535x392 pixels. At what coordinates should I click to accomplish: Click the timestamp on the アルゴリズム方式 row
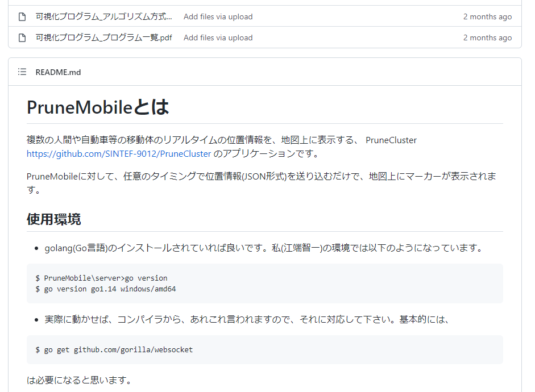pyautogui.click(x=487, y=16)
